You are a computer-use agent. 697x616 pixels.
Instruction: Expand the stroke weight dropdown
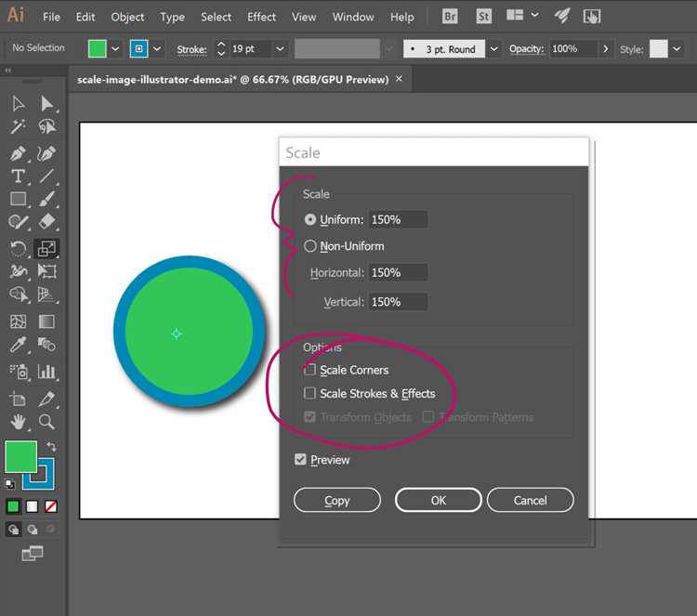point(280,49)
